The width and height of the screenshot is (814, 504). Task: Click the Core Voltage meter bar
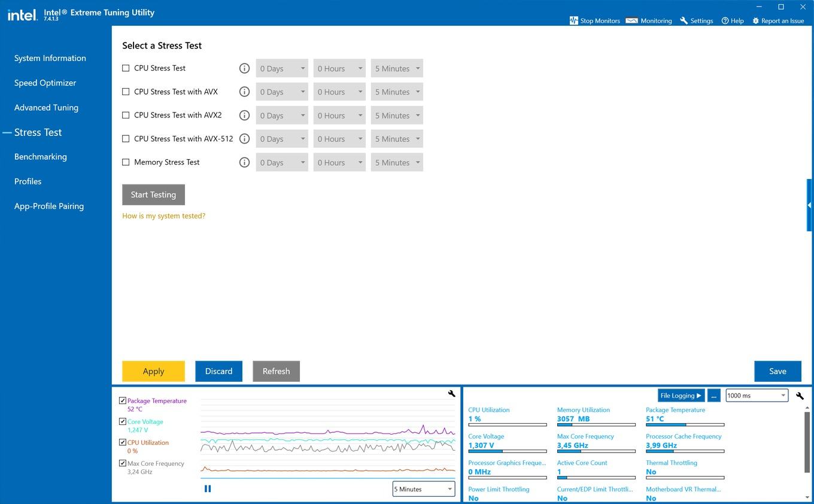pyautogui.click(x=508, y=451)
